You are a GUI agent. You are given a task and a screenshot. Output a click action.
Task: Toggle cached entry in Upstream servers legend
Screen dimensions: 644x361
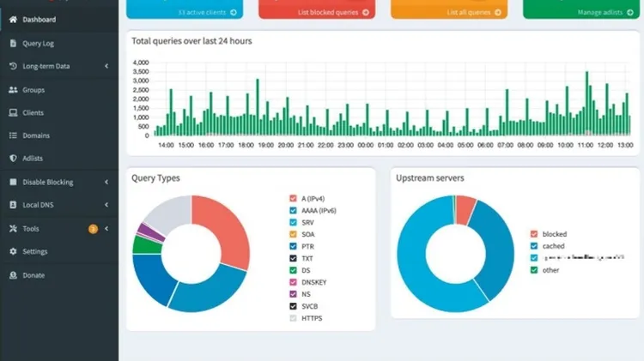tap(554, 246)
